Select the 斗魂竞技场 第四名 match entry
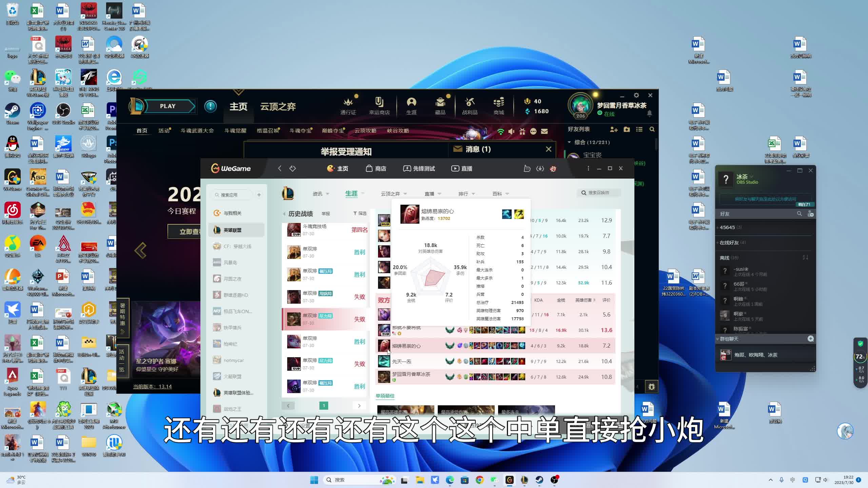This screenshot has width=868, height=488. tap(325, 230)
